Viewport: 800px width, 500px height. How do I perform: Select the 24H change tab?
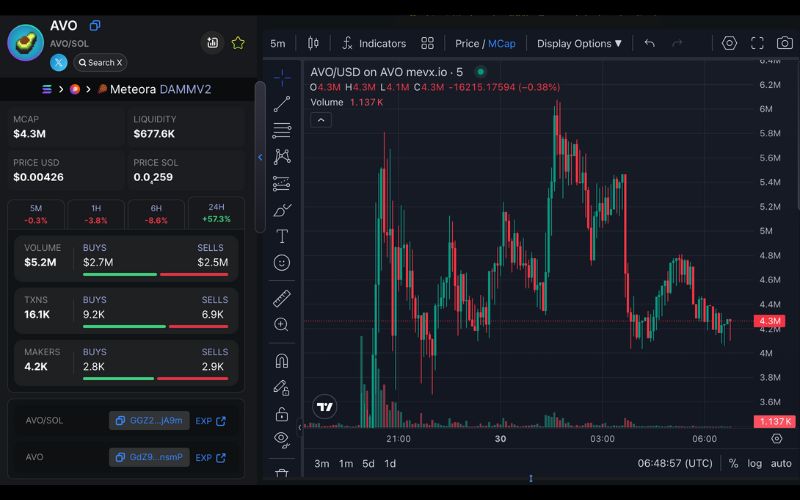tap(216, 213)
